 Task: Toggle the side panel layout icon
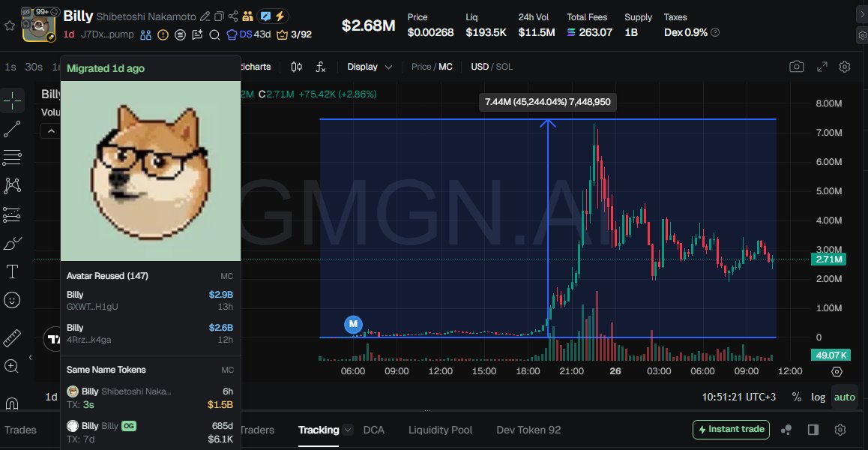813,430
